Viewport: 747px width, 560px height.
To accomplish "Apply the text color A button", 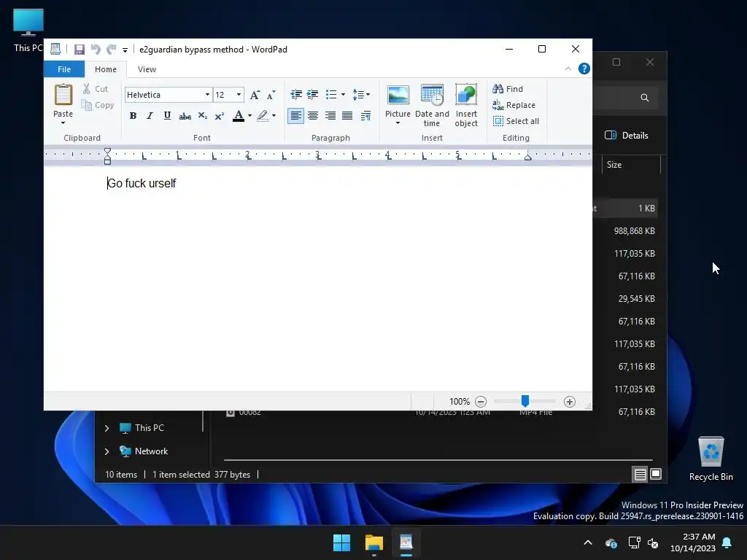I will (x=239, y=116).
